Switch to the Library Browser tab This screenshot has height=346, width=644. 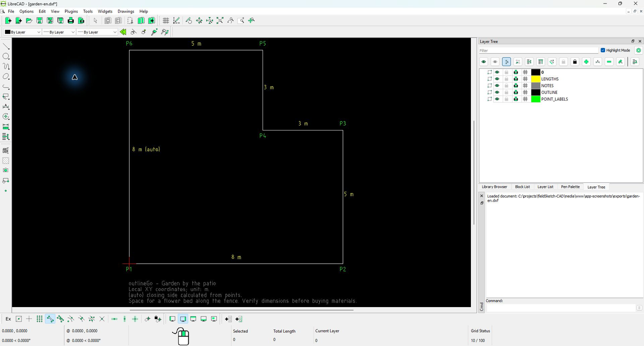[x=494, y=187]
